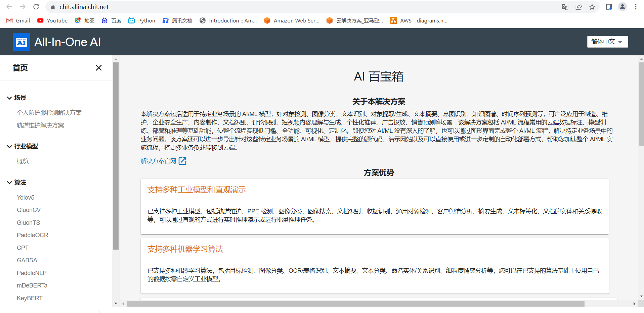Open the Google Translate page icon
Screen dimensions: 644x313
tap(565, 7)
